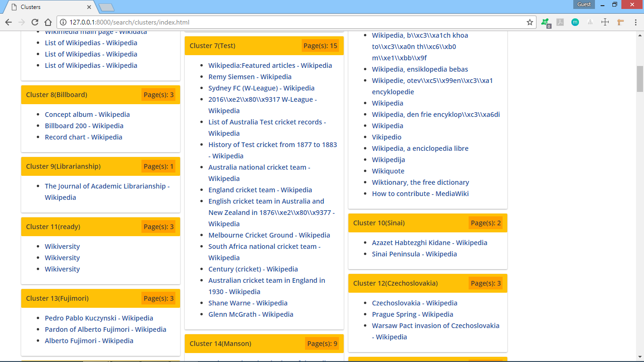Open The Journal of Academic Librarianship link
Image resolution: width=644 pixels, height=362 pixels.
coord(107,192)
